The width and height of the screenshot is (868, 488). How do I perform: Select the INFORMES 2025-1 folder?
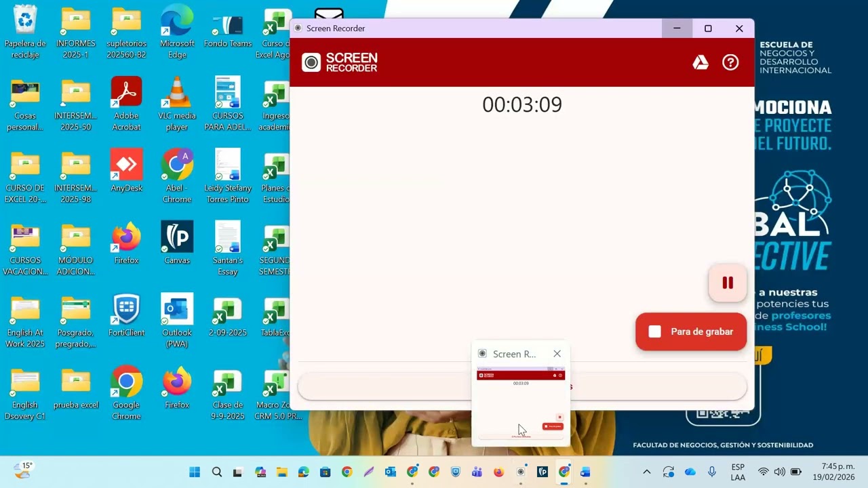click(x=76, y=32)
